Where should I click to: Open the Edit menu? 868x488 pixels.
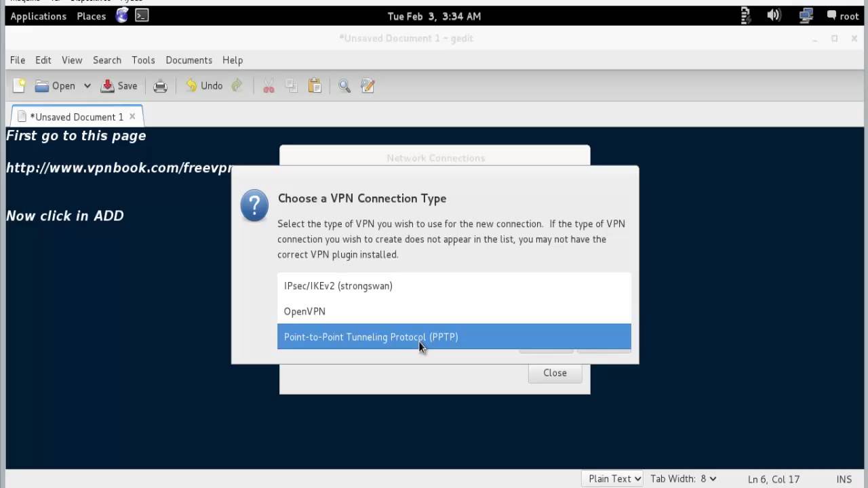point(43,60)
